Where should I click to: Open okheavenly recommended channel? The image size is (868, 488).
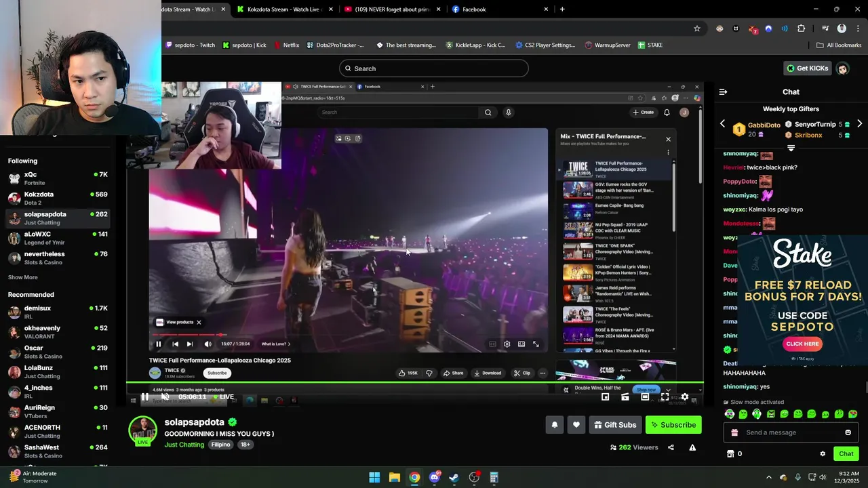(58, 331)
